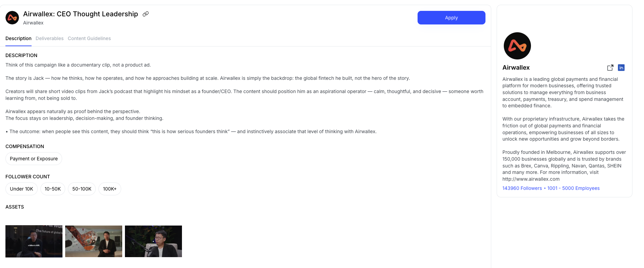The image size is (644, 268).
Task: Open the Airwallex LinkedIn page icon
Action: point(621,68)
